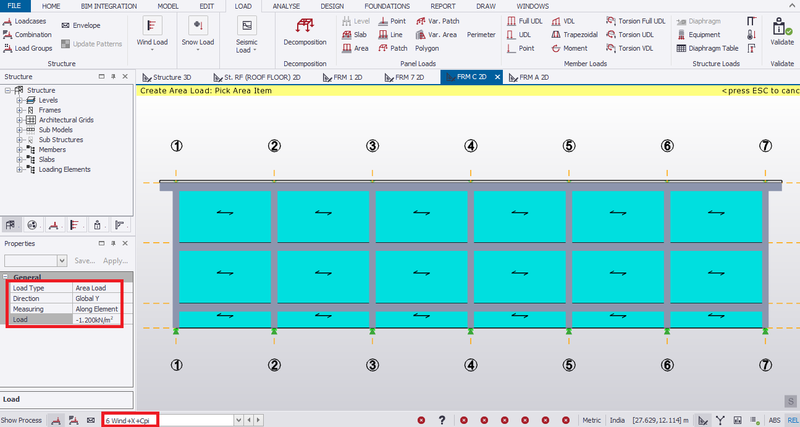
Task: Expand the Levels tree node
Action: pos(19,101)
